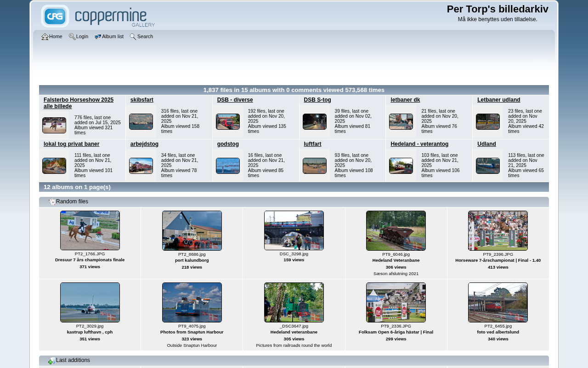Open random photo PT9_6046.jpg Hedeland Veteranbane
Viewport: 588px width, 368px height.
pos(396,230)
